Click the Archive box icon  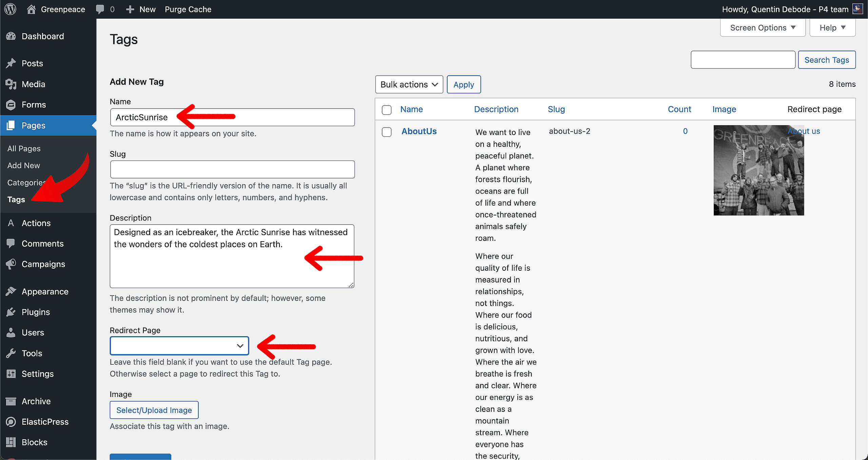tap(11, 401)
